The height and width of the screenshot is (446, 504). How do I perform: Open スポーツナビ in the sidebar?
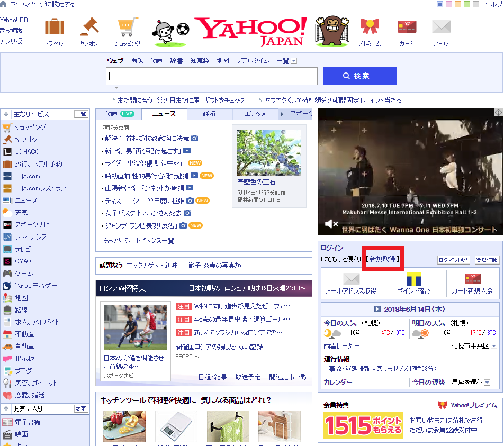coord(32,225)
